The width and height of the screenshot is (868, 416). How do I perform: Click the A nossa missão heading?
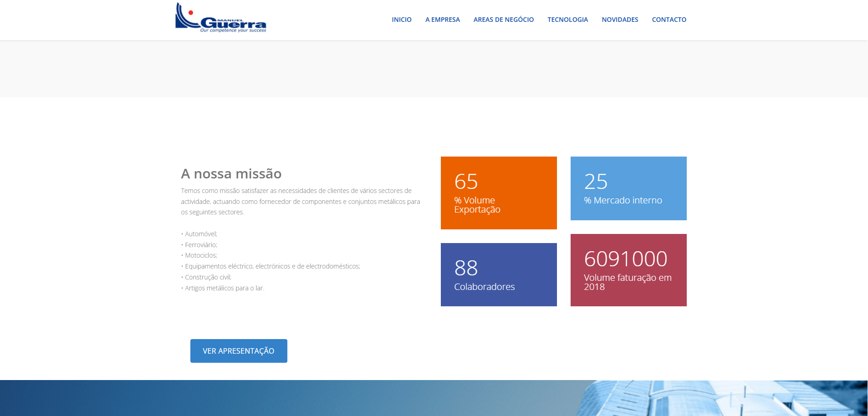point(231,174)
